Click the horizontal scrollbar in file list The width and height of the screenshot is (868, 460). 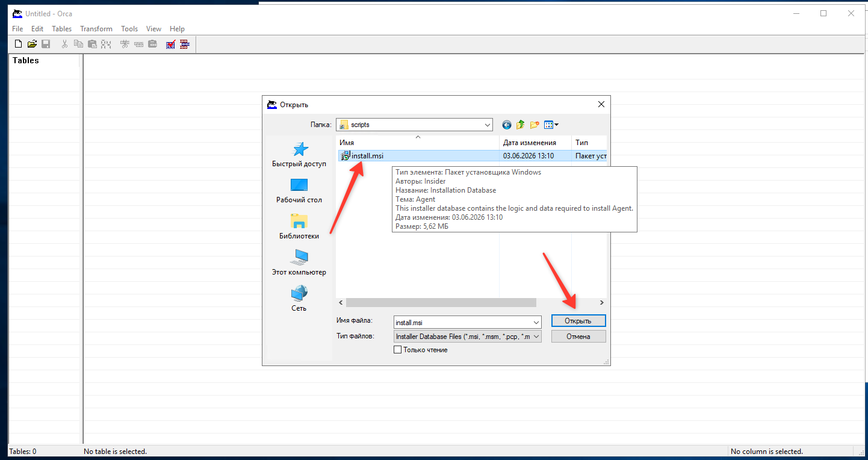[x=441, y=302]
